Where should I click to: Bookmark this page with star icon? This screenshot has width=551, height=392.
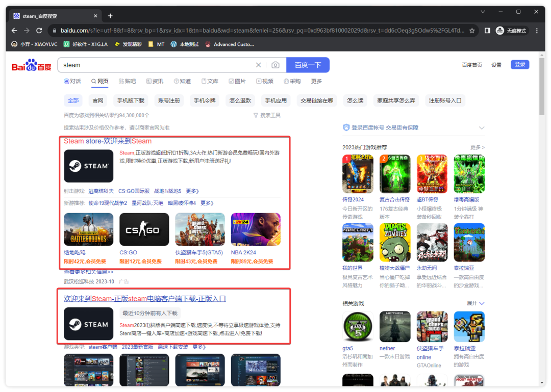pos(472,31)
